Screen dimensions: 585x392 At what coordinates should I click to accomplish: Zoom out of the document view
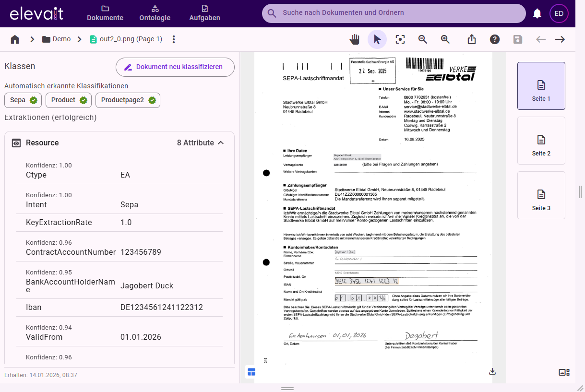point(422,39)
